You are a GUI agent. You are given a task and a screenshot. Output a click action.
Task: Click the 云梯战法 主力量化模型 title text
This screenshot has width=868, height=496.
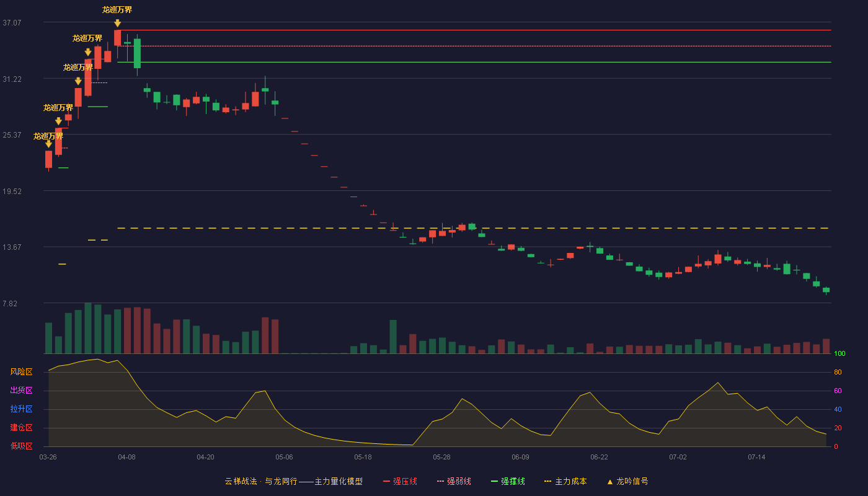tap(294, 481)
